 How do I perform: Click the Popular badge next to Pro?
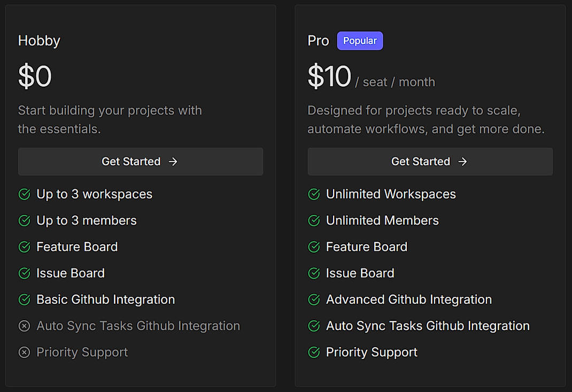click(360, 41)
